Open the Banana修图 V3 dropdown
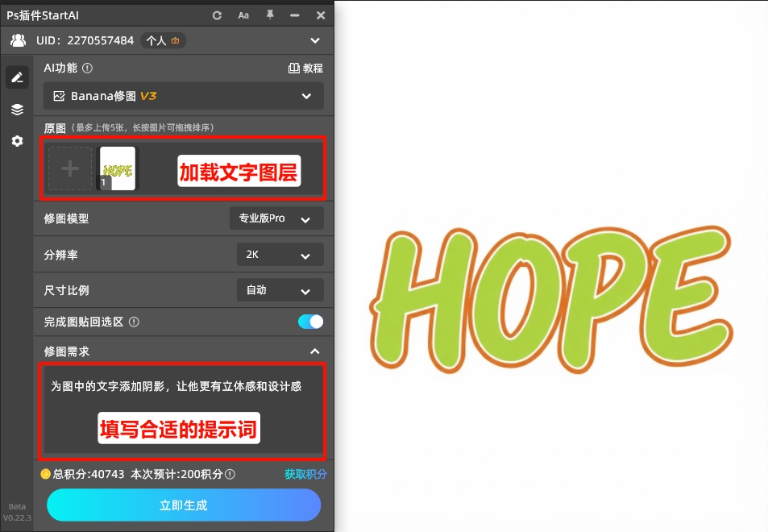 tap(183, 96)
